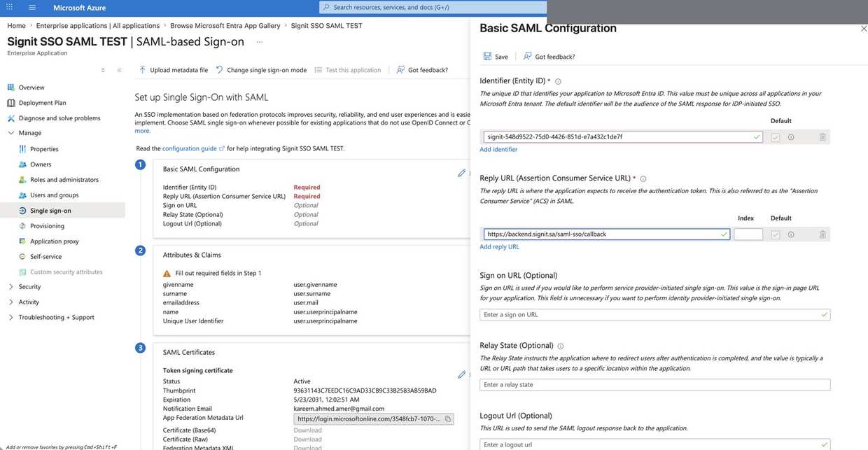Click Enterprise applications breadcrumb

pyautogui.click(x=98, y=26)
